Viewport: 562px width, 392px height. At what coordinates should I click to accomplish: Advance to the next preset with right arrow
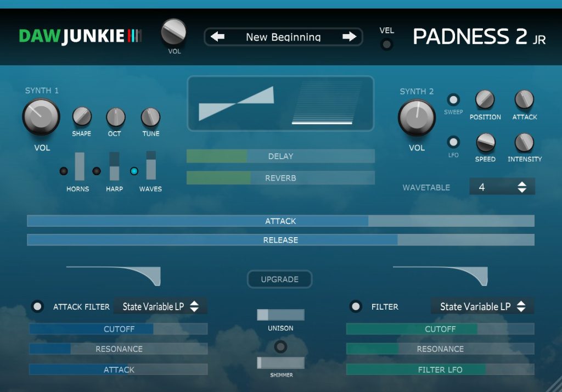tap(350, 37)
